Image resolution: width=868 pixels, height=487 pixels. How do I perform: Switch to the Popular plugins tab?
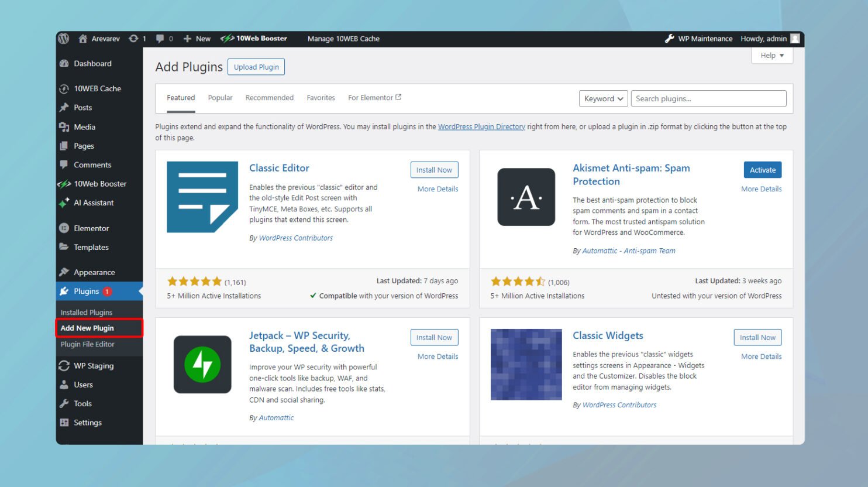tap(220, 97)
